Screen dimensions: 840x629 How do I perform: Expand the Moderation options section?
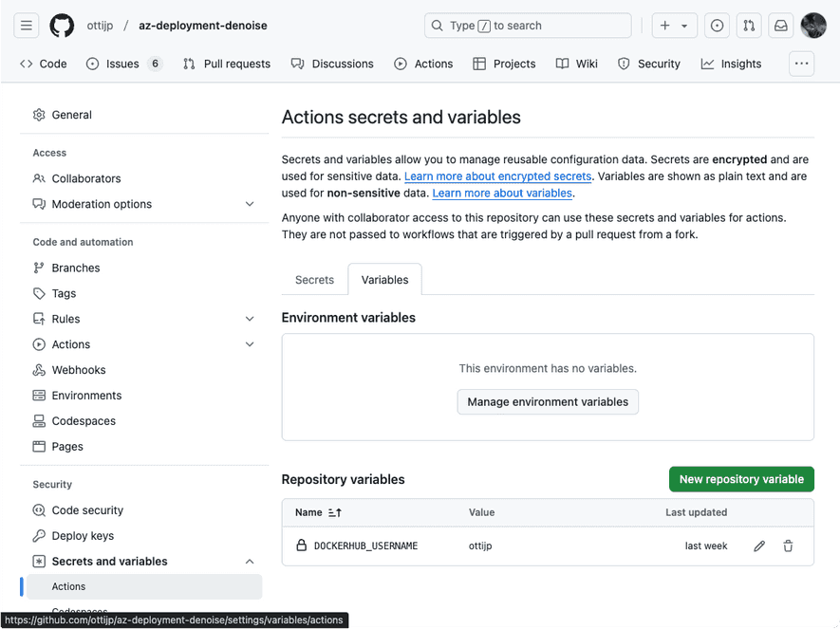[250, 204]
